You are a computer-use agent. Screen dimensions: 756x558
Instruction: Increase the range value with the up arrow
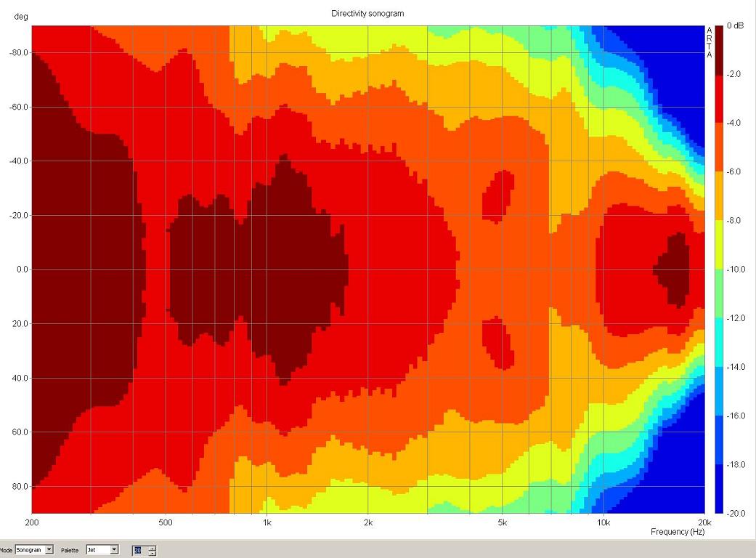click(x=152, y=548)
